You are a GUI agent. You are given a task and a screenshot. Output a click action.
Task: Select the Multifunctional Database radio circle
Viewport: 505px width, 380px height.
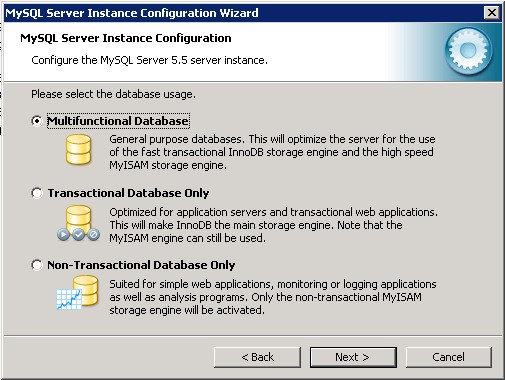(x=37, y=121)
